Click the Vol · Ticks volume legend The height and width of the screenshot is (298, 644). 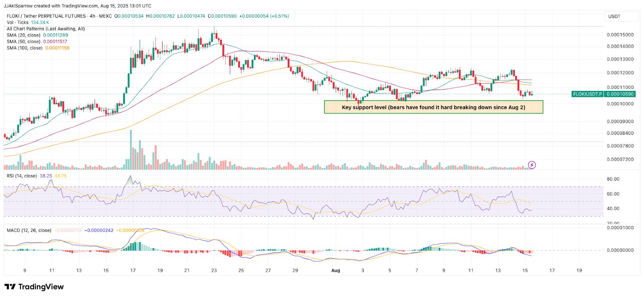coord(18,23)
